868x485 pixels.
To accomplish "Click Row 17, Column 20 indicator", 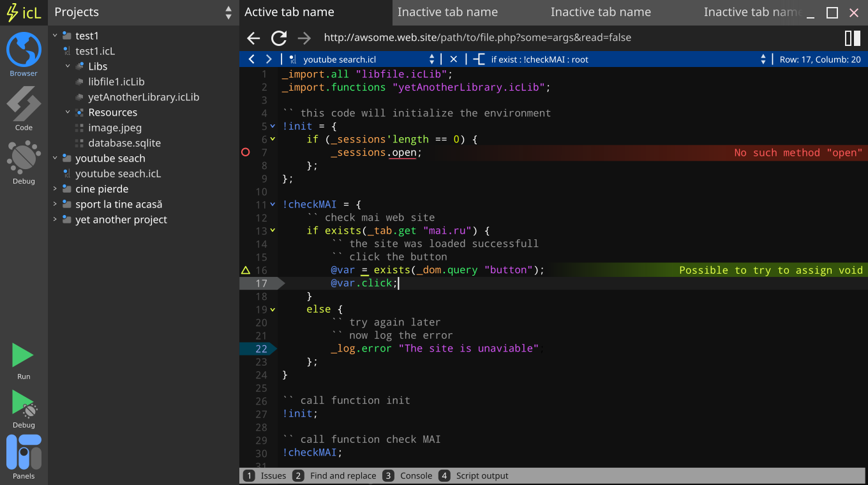I will pyautogui.click(x=820, y=59).
